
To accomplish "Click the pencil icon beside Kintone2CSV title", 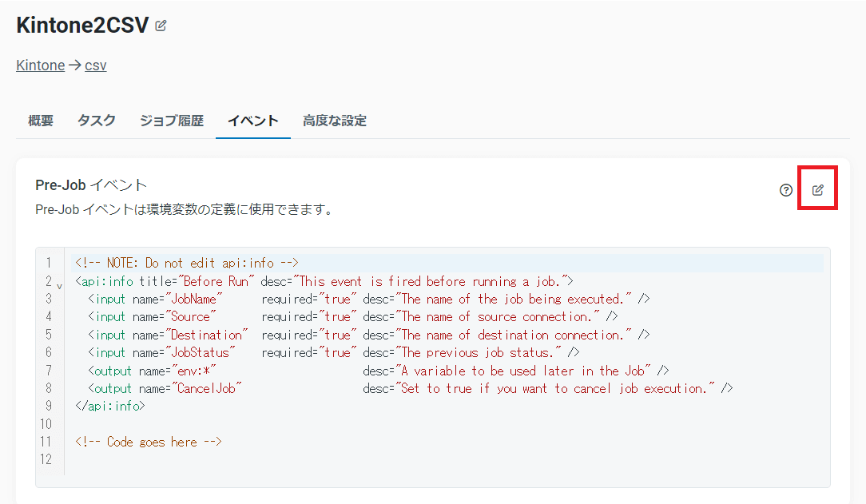I will coord(161,26).
